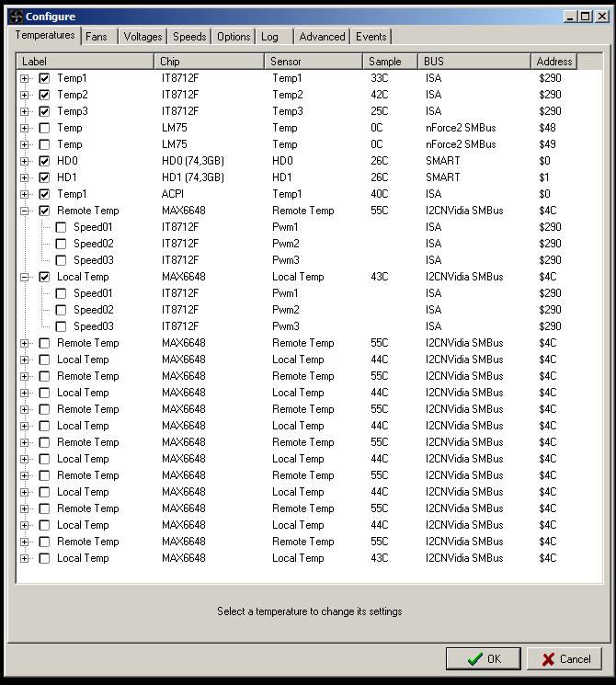Expand the Temp2 tree node

point(25,95)
